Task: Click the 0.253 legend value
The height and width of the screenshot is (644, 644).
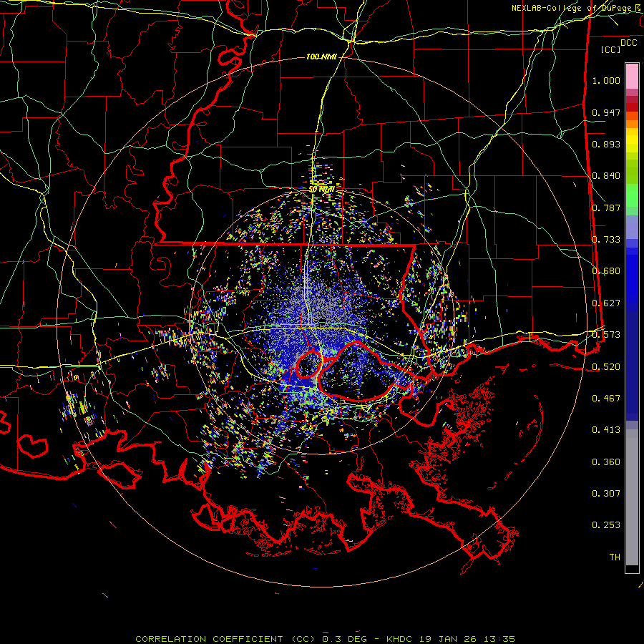Action: (606, 525)
